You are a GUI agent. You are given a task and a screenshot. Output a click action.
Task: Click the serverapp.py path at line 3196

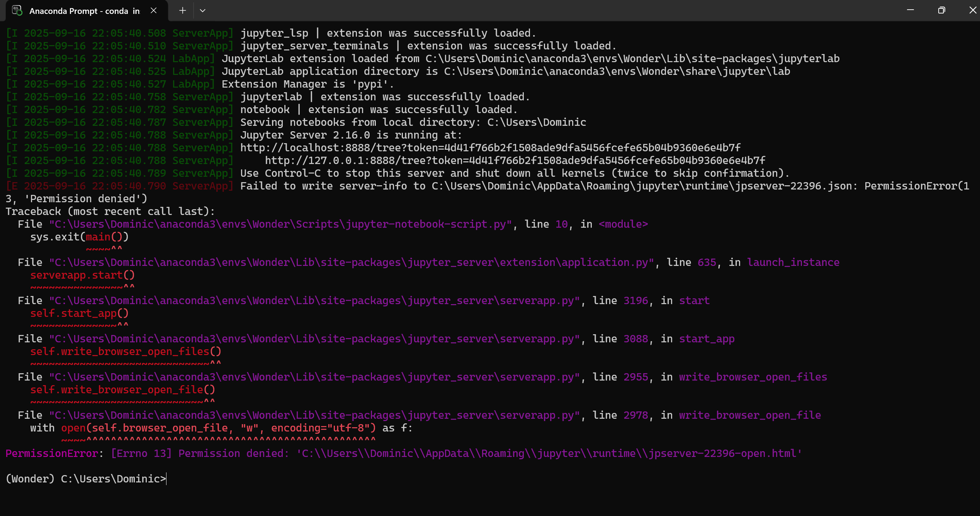coord(314,301)
